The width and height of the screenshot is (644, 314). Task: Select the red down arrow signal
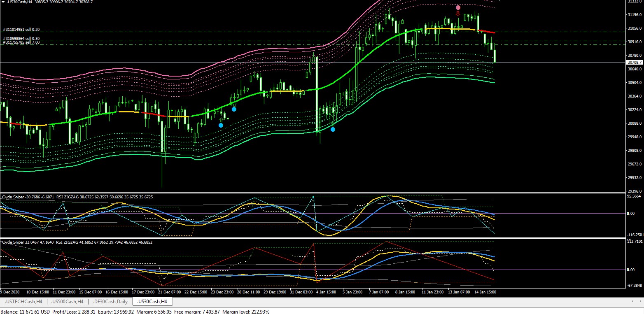coord(458,14)
